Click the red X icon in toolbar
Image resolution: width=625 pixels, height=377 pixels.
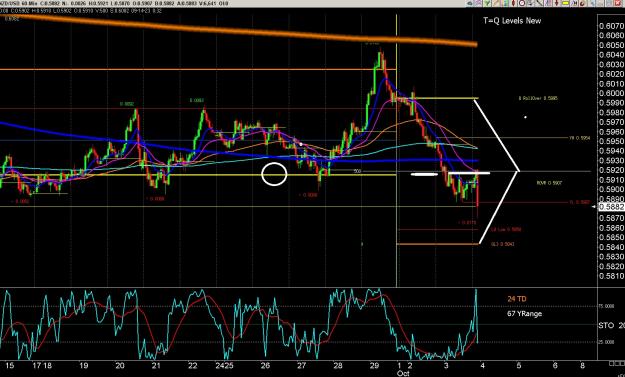click(x=617, y=3)
